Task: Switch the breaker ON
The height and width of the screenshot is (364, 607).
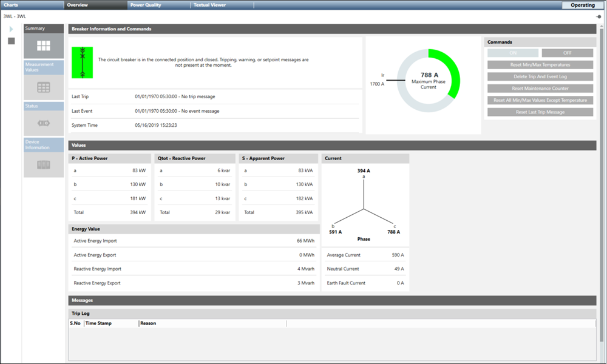Action: (512, 53)
